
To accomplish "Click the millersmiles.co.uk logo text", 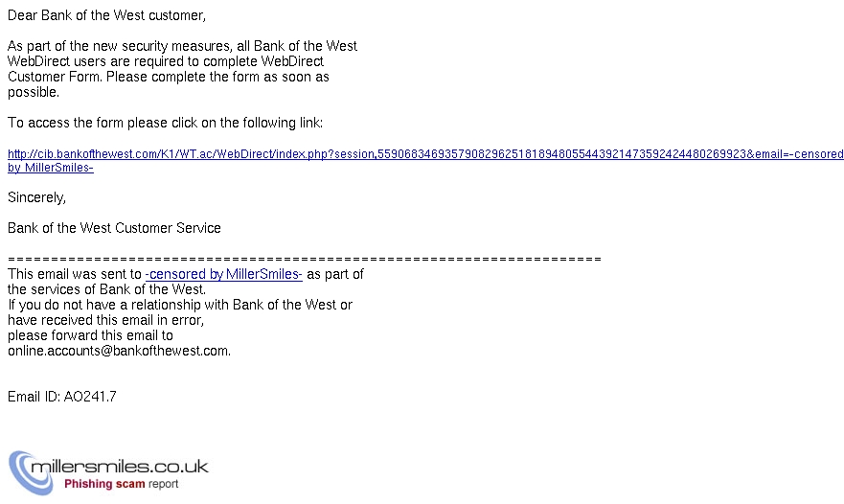I will 120,467.
